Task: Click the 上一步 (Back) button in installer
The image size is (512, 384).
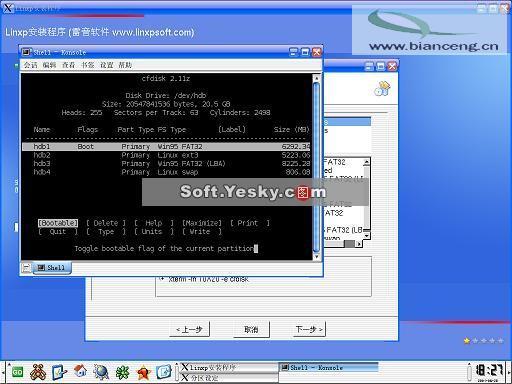Action: (x=189, y=329)
